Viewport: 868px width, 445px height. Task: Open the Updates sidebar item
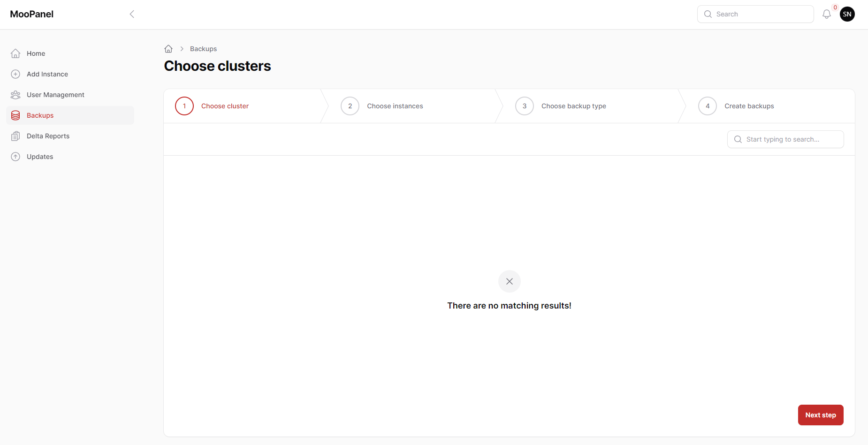point(70,157)
